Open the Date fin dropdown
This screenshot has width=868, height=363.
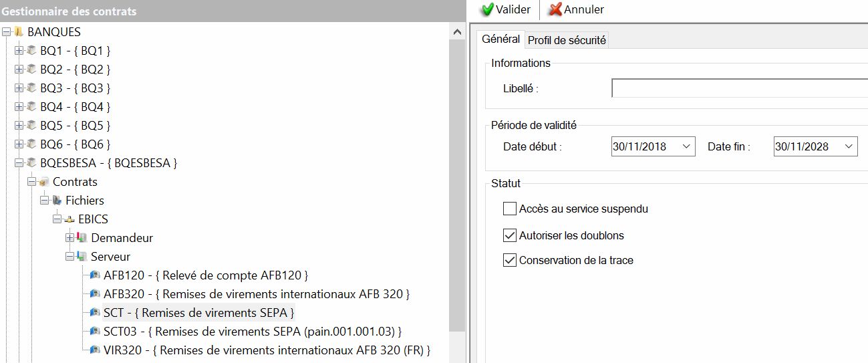pos(849,146)
